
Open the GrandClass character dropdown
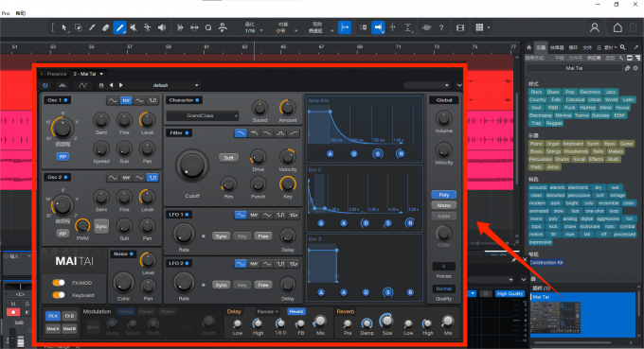click(203, 115)
